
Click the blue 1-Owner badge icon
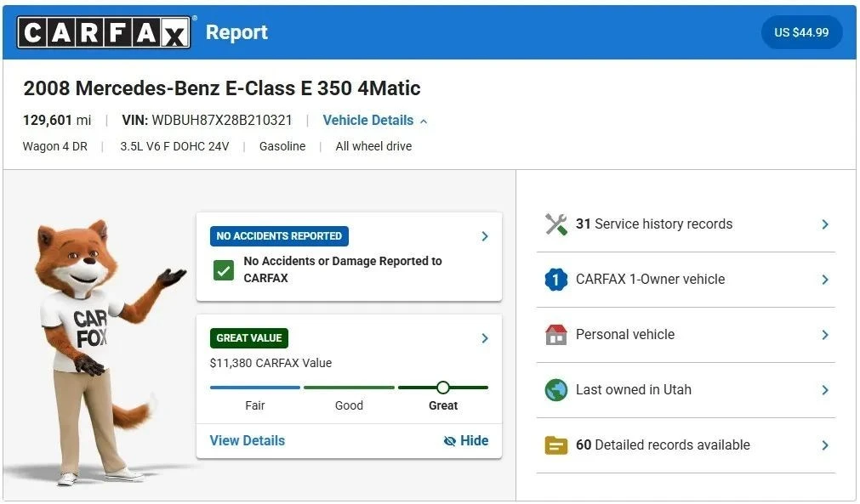[x=556, y=280]
